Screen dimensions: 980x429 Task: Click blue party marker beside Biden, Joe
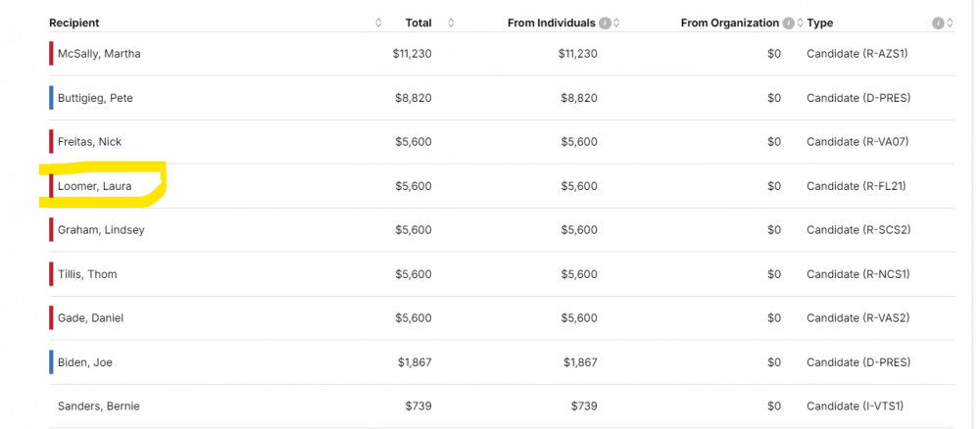click(51, 362)
